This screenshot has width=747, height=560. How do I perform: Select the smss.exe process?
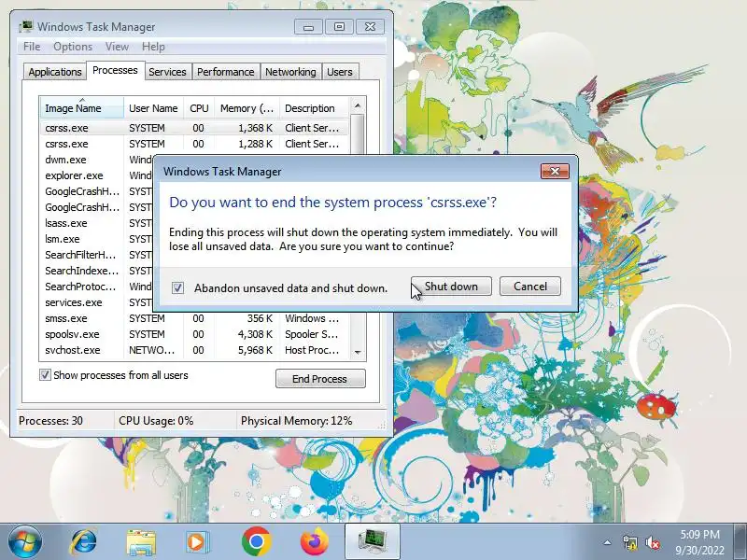pos(194,318)
